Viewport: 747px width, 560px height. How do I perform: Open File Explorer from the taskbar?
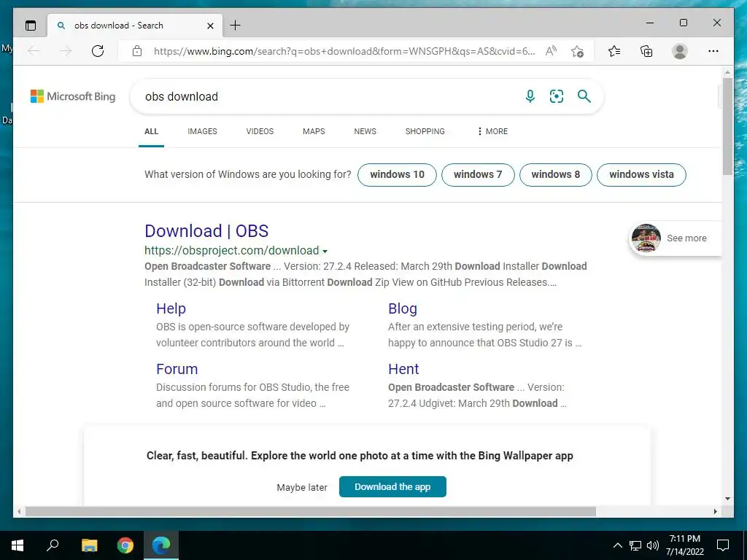pyautogui.click(x=89, y=545)
